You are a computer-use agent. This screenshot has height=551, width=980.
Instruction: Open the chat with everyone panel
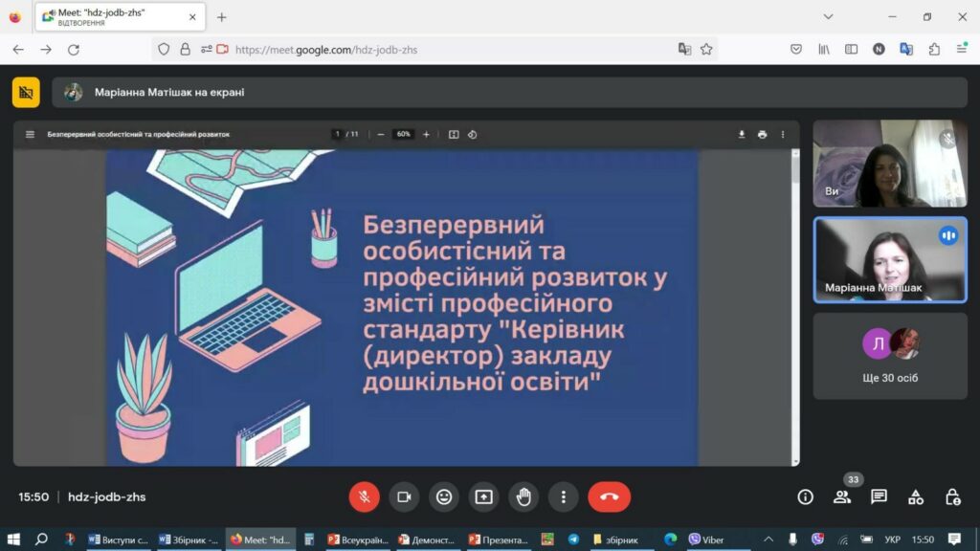[879, 496]
